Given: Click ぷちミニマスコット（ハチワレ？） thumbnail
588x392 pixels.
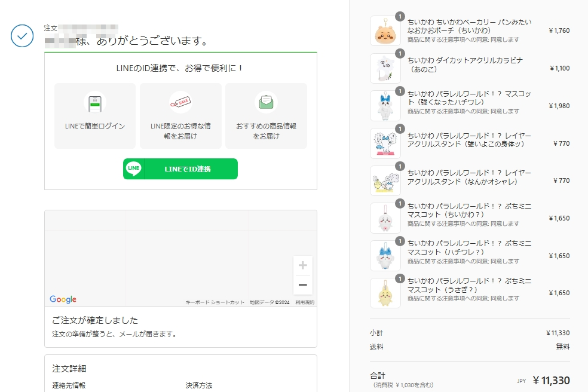Looking at the screenshot, I should (385, 256).
